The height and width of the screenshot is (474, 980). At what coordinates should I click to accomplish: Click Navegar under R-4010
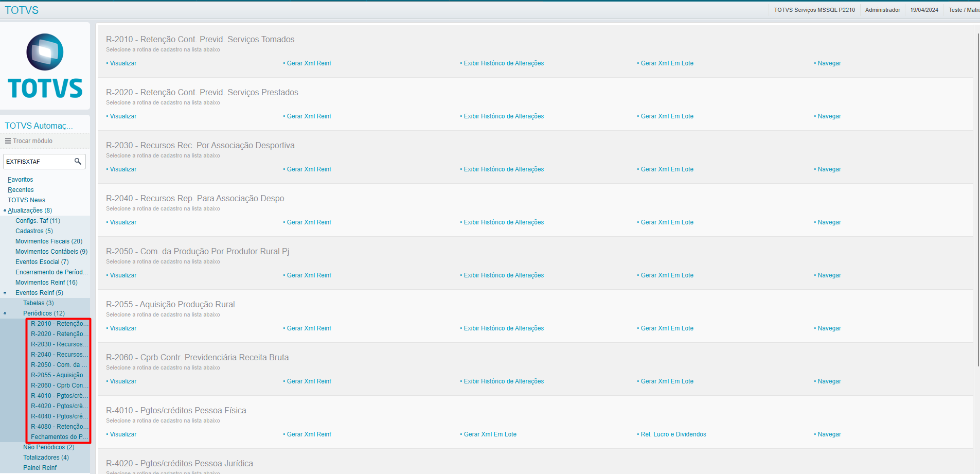pyautogui.click(x=829, y=434)
